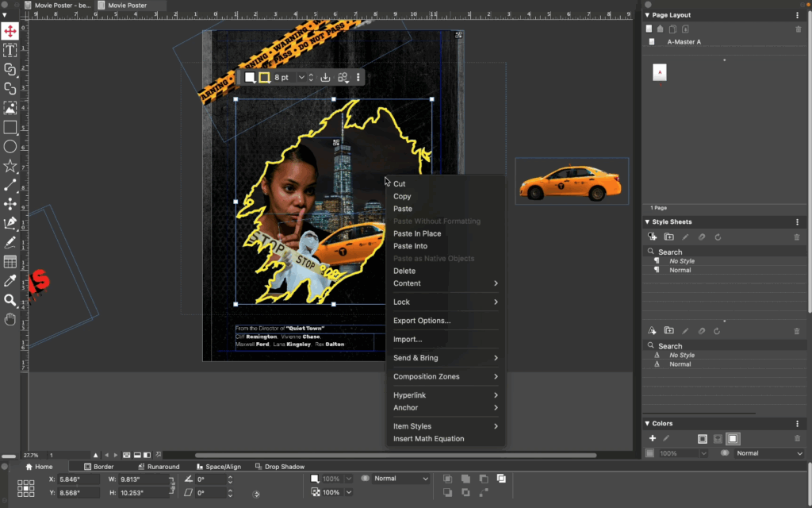Screen dimensions: 812x508
Task: Select the Table tool
Action: pyautogui.click(x=10, y=261)
